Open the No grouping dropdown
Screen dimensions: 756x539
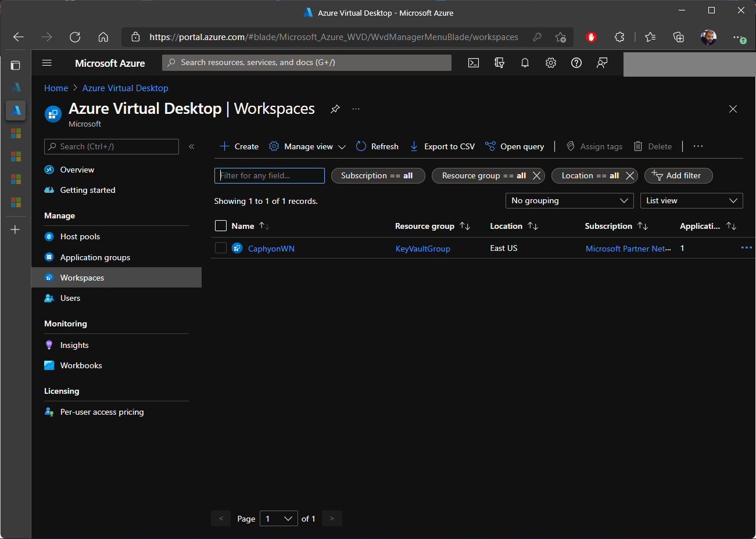coord(569,201)
